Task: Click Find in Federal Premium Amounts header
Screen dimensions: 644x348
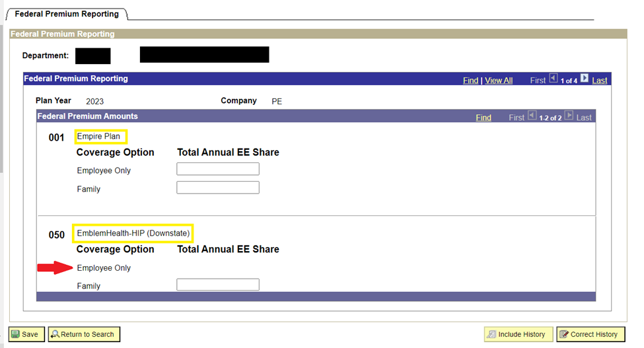Action: point(483,118)
